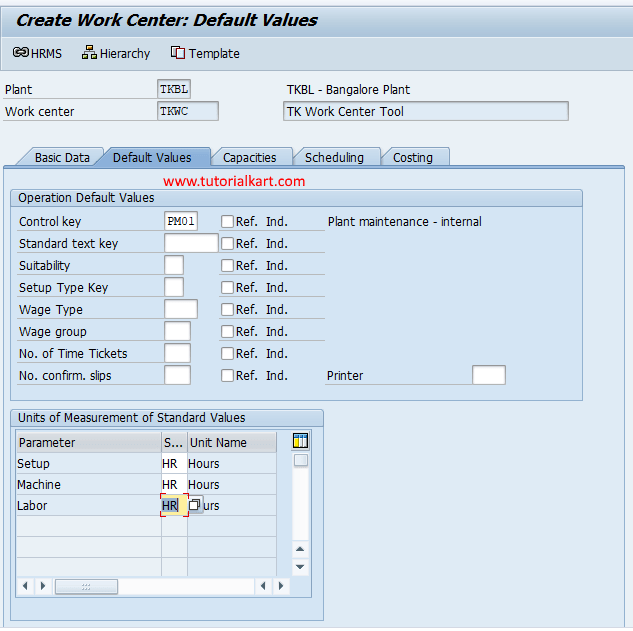Image resolution: width=633 pixels, height=631 pixels.
Task: Check Ref. Ind. for Wage Type
Action: tap(227, 309)
